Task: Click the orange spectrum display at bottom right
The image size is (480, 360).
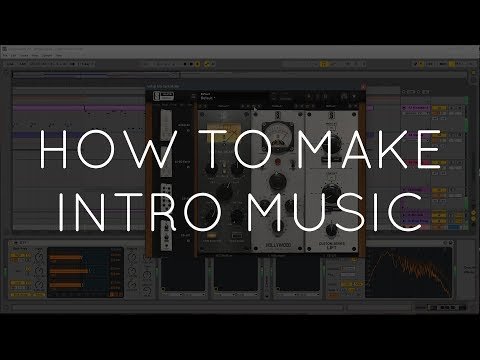Action: (409, 273)
